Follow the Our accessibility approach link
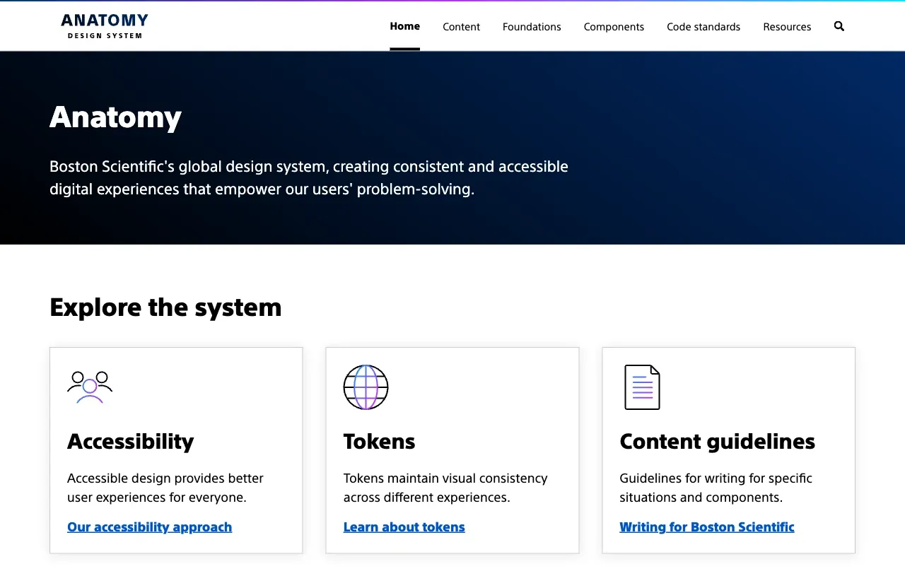This screenshot has height=588, width=905. click(149, 527)
